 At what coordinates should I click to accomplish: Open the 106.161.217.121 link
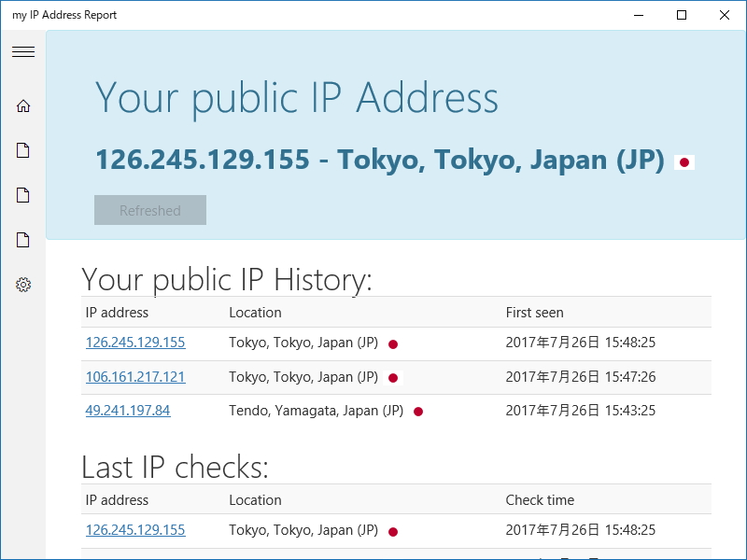pos(134,377)
